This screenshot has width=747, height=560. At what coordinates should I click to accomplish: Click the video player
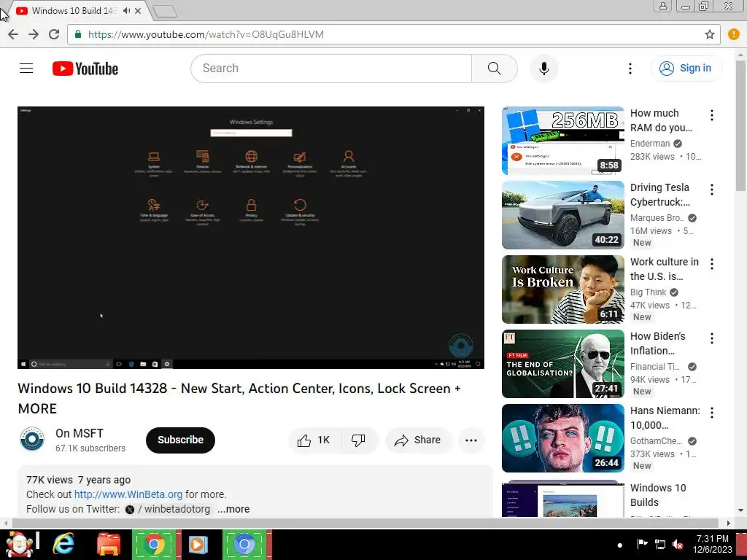[x=251, y=238]
